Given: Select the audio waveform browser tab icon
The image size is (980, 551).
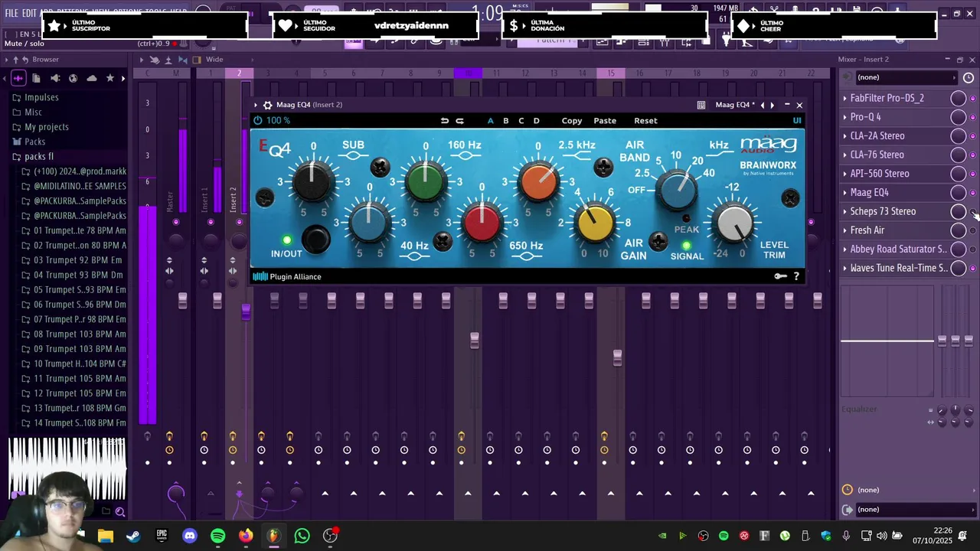Looking at the screenshot, I should 18,78.
